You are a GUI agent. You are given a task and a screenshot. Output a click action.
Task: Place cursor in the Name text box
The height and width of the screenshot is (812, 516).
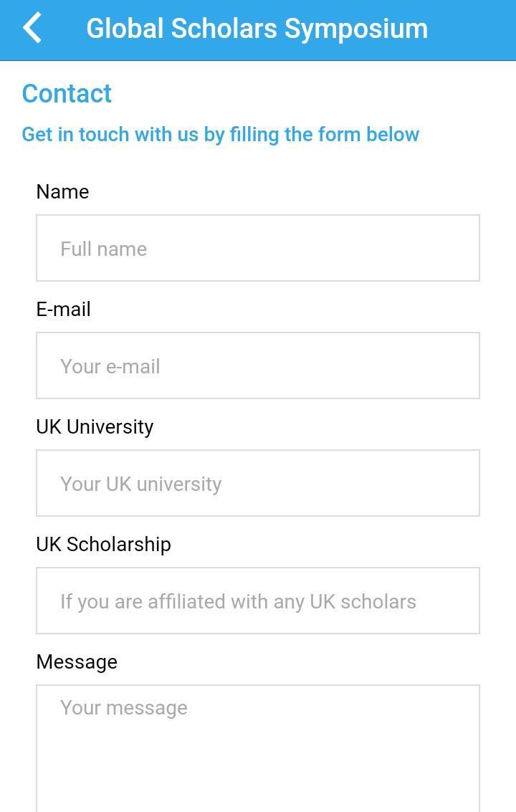pyautogui.click(x=258, y=248)
